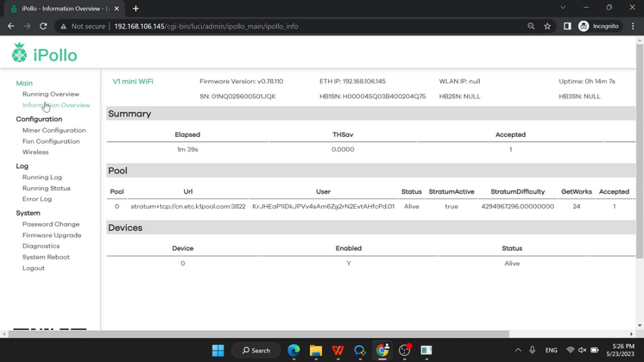Go back with the browser back arrow
Image resolution: width=644 pixels, height=362 pixels.
click(11, 27)
